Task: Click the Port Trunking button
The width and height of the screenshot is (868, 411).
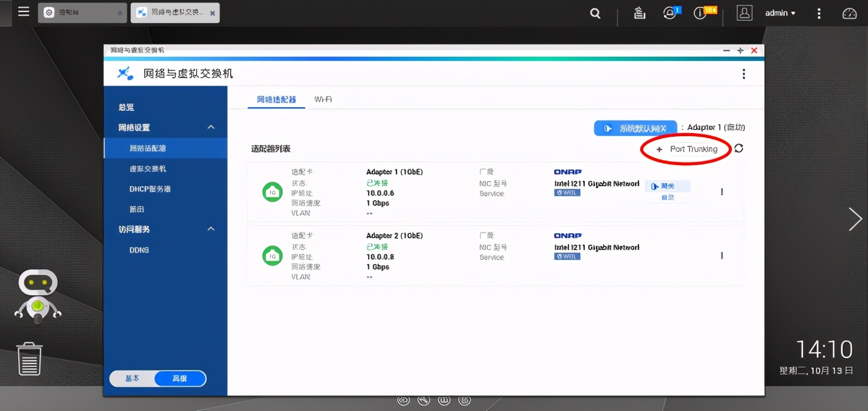Action: 687,149
